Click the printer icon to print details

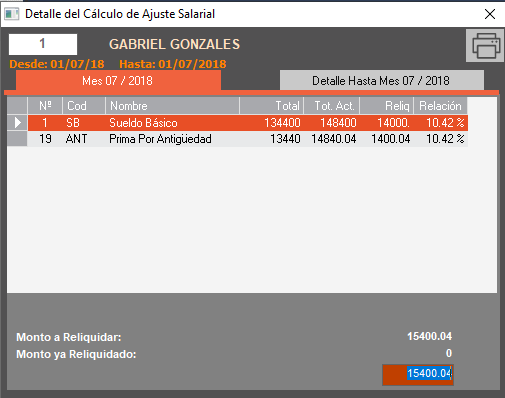click(485, 45)
